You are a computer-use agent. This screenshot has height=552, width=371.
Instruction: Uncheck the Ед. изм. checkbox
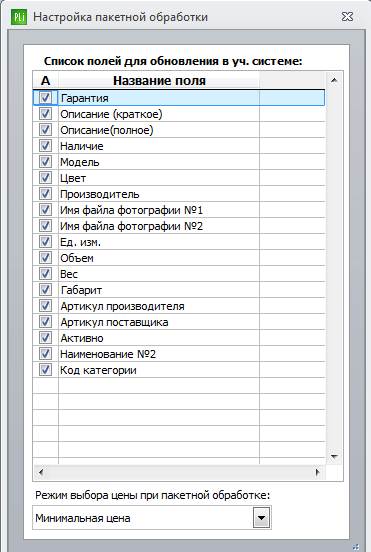(x=45, y=242)
